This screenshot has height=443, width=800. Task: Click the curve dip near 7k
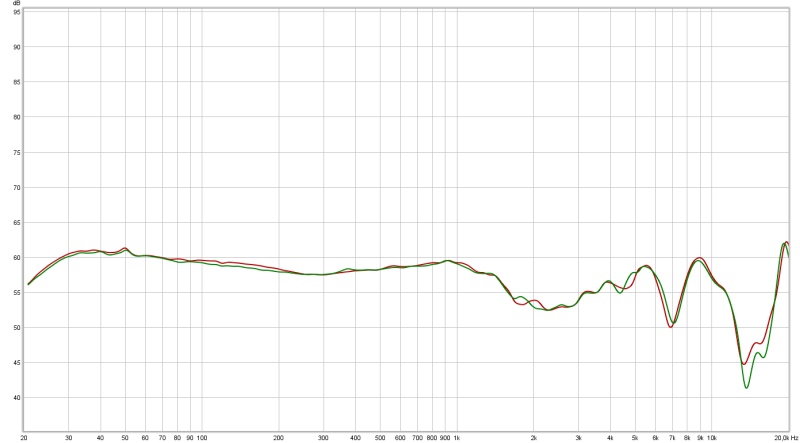pyautogui.click(x=671, y=326)
